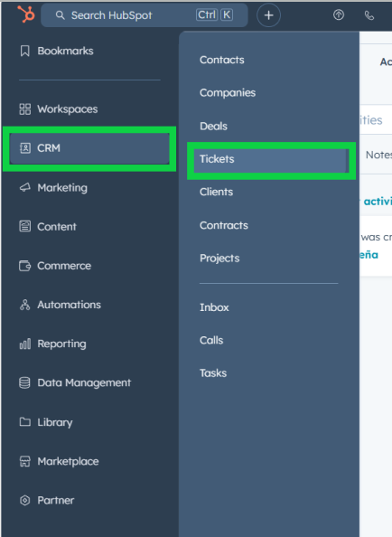
Task: Go to Calls in the submenu
Action: click(211, 341)
